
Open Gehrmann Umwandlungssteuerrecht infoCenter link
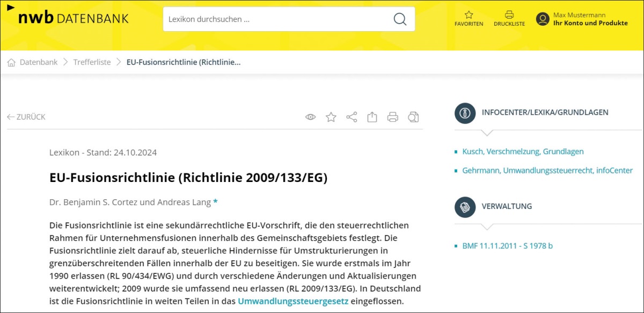[547, 171]
